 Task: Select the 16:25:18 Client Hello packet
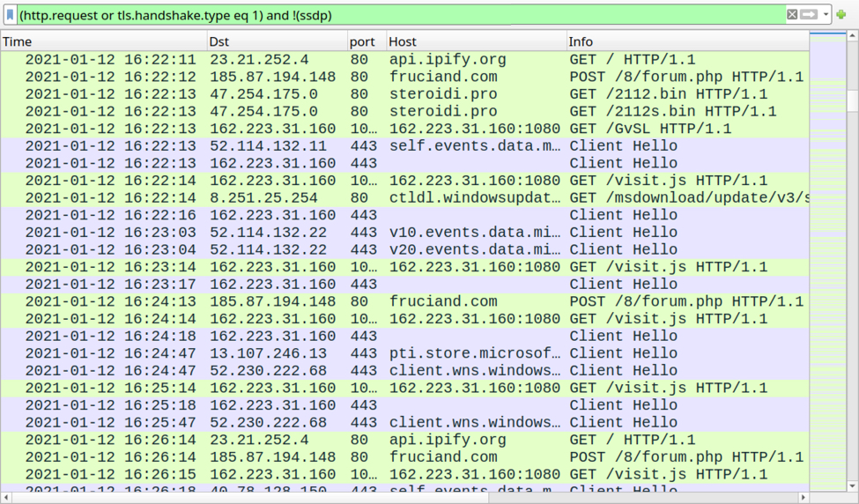coord(405,404)
